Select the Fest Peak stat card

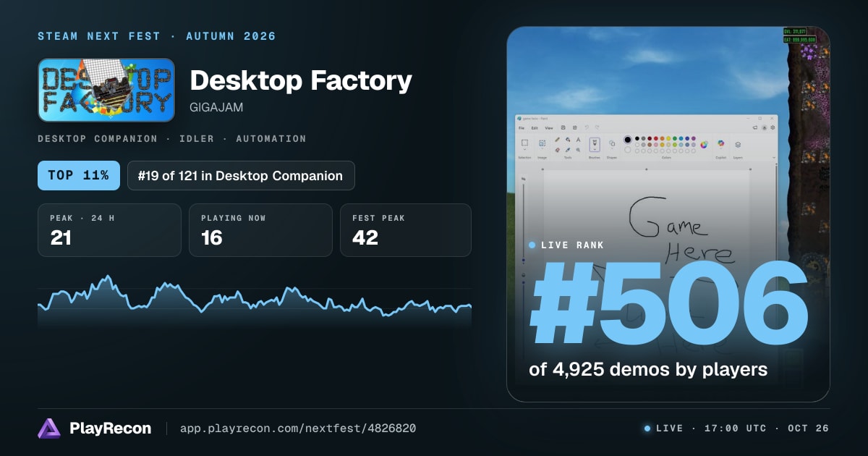pos(406,230)
